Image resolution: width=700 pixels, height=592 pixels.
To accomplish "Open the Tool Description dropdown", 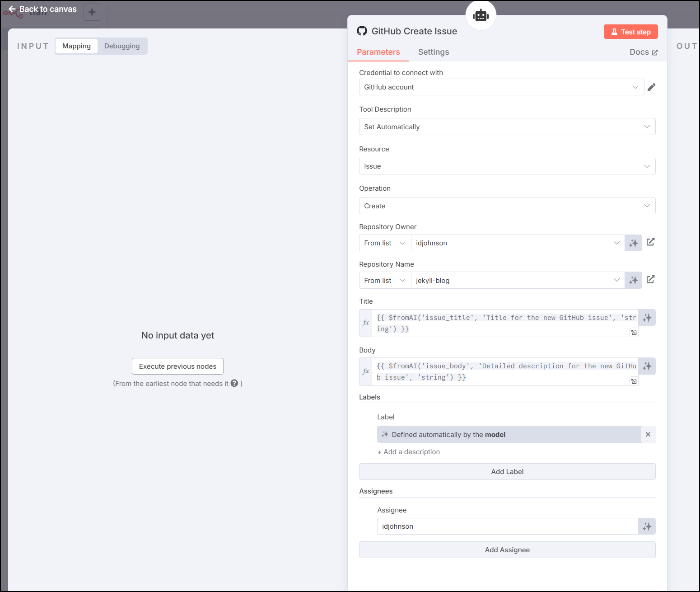I will [507, 127].
